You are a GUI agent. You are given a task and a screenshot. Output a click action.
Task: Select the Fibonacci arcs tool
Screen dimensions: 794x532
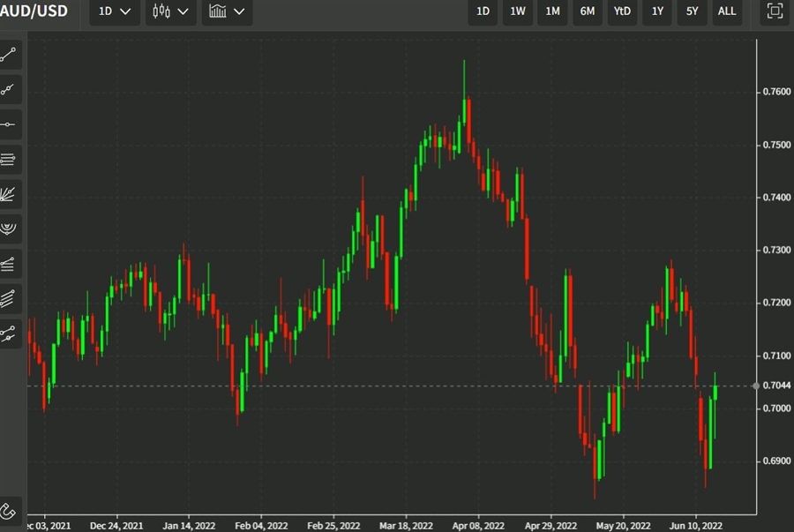pyautogui.click(x=9, y=229)
